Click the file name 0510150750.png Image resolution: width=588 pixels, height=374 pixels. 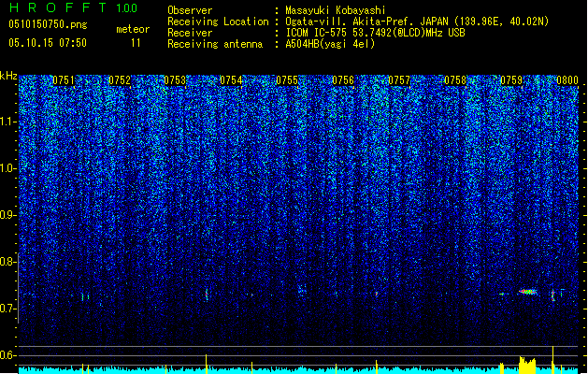(48, 24)
